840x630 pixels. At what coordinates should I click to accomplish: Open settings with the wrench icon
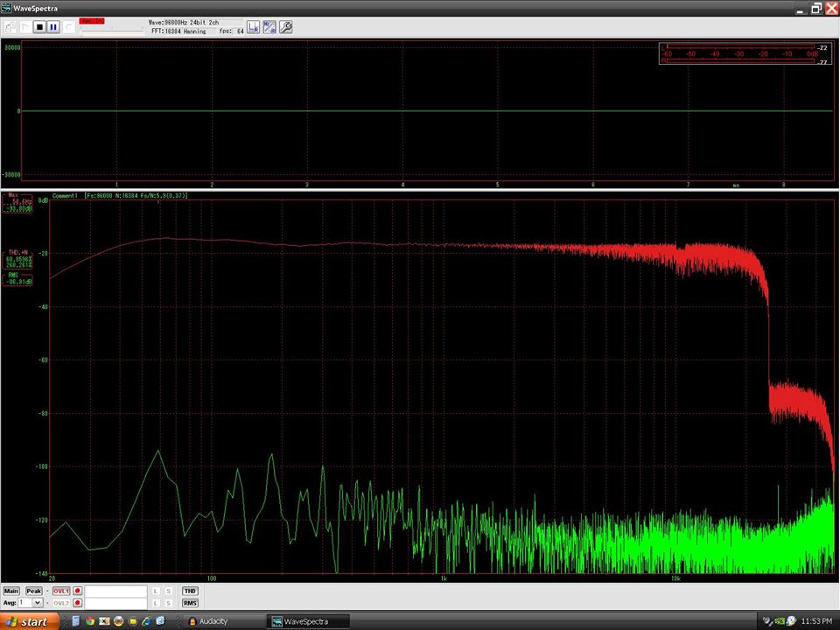(286, 27)
